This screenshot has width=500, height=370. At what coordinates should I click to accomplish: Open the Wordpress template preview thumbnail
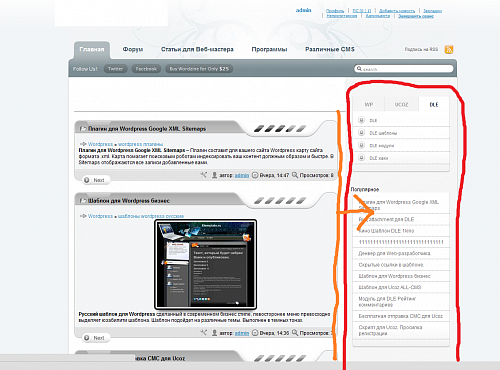click(x=205, y=264)
